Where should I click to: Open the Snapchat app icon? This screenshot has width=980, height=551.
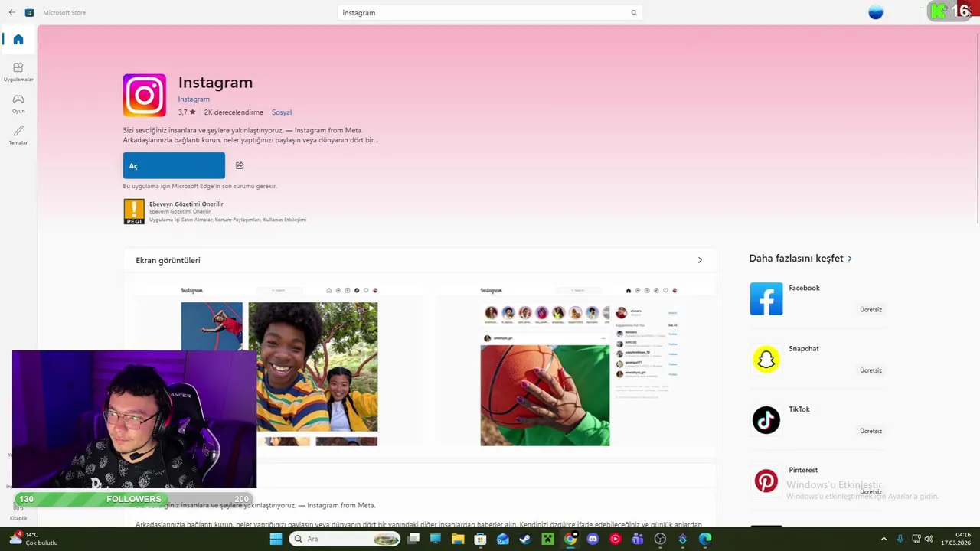(766, 360)
